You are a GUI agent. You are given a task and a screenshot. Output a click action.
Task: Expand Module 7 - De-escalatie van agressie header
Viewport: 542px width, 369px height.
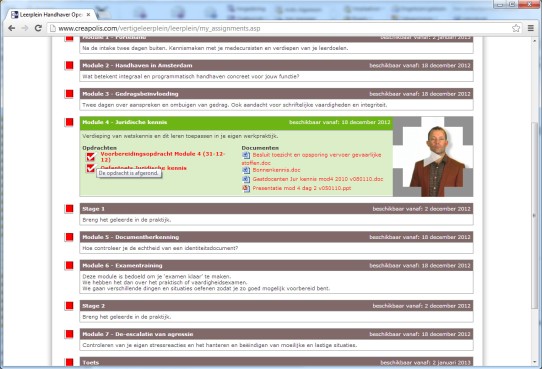click(276, 334)
